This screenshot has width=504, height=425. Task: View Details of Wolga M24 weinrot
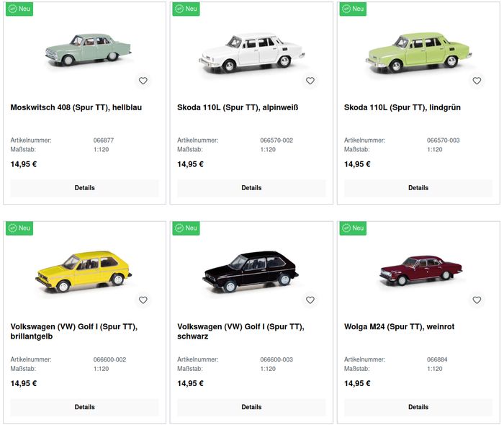pos(418,407)
